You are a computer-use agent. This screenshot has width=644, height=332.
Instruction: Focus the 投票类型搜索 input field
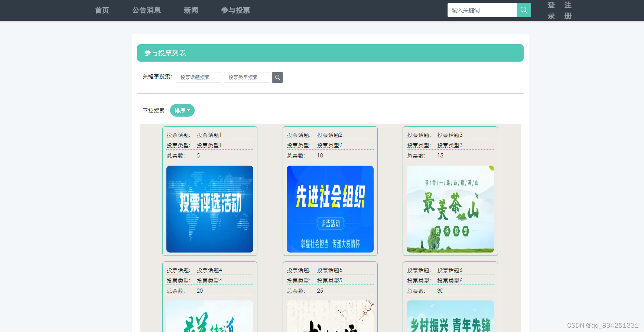coord(247,77)
